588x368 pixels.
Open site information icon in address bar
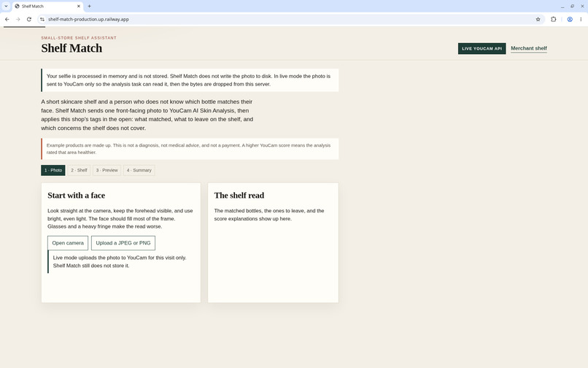(42, 19)
